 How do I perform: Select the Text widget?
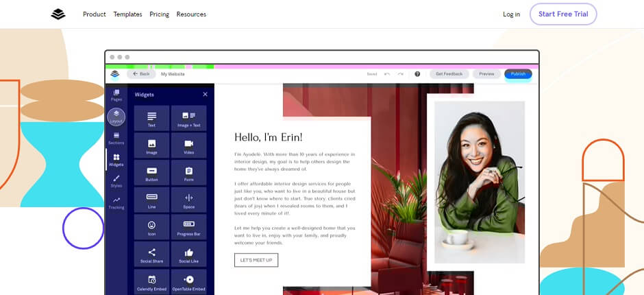coord(151,118)
